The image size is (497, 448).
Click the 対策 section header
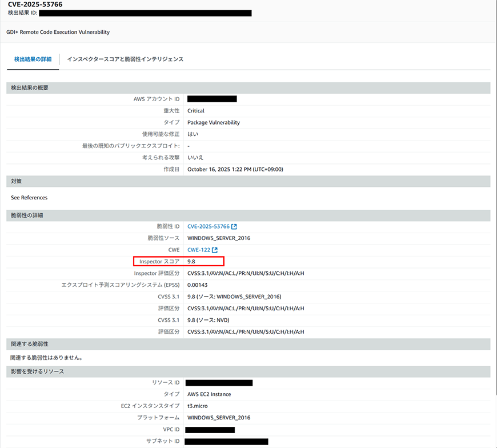coord(17,181)
